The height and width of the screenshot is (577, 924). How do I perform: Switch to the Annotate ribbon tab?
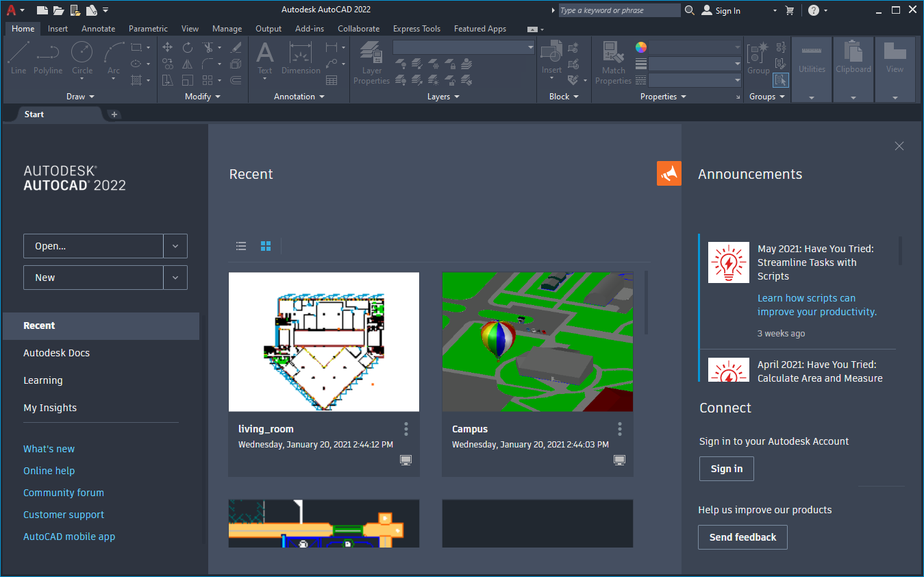click(98, 28)
